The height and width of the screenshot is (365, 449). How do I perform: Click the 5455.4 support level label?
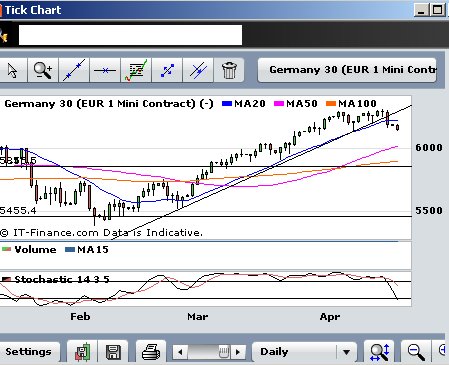[x=18, y=210]
